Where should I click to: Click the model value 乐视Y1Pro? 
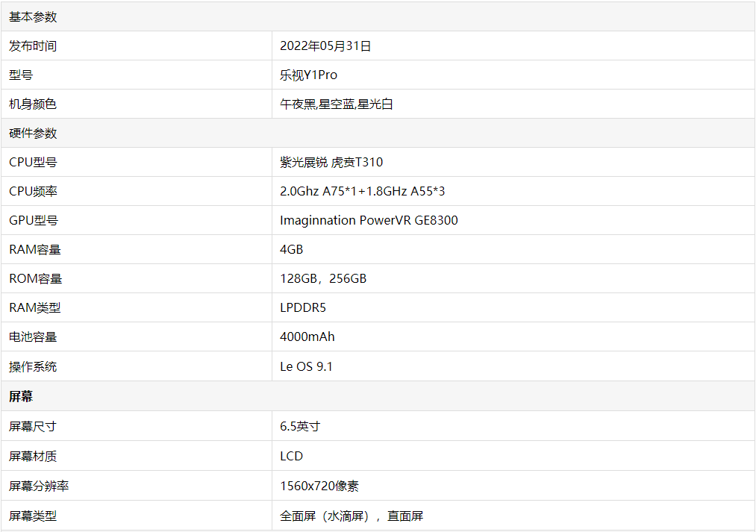pos(308,75)
